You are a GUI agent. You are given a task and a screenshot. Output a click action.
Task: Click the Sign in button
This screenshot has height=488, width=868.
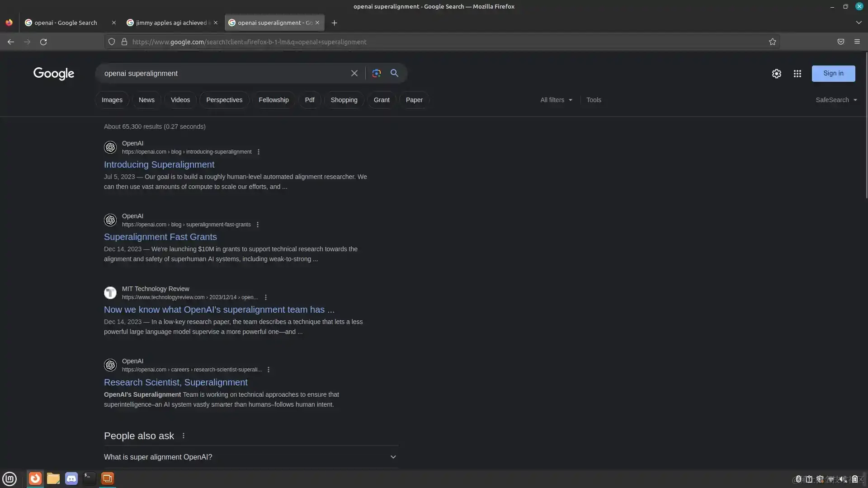click(833, 73)
